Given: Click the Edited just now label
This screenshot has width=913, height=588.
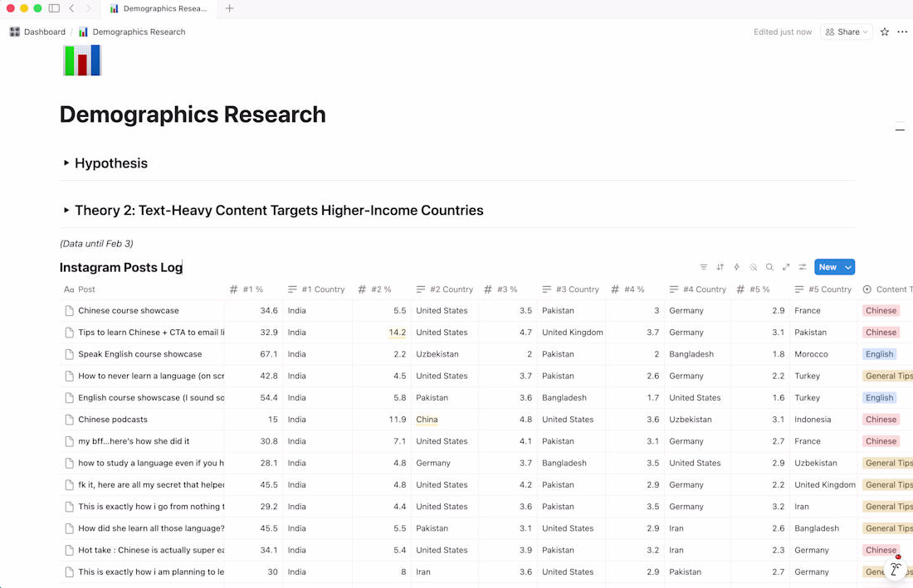Looking at the screenshot, I should coord(783,32).
